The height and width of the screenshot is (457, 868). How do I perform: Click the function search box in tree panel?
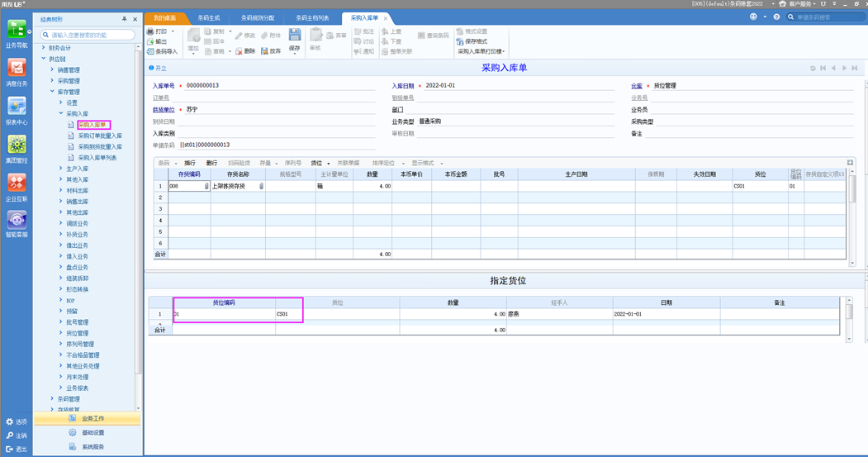click(88, 35)
